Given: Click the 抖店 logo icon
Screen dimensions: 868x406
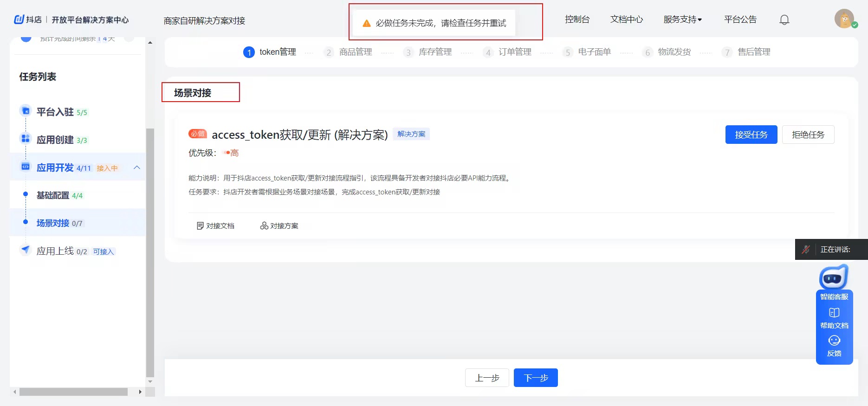Looking at the screenshot, I should tap(19, 19).
